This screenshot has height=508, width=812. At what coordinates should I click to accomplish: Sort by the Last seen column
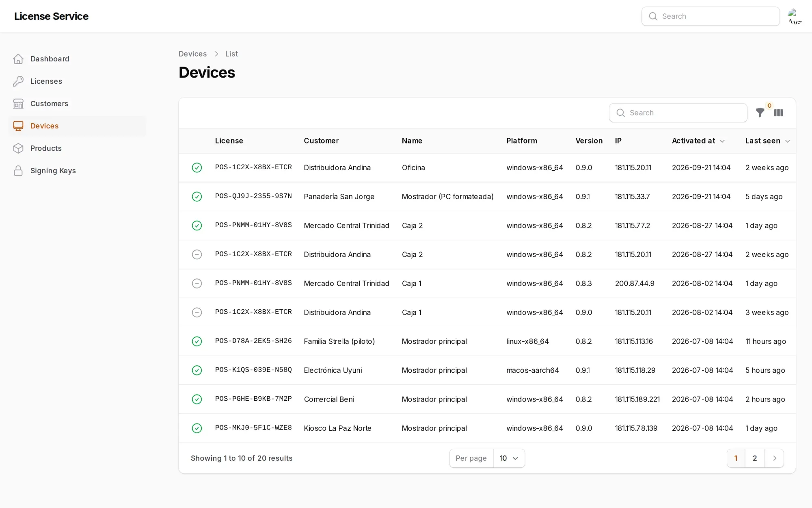pos(767,141)
